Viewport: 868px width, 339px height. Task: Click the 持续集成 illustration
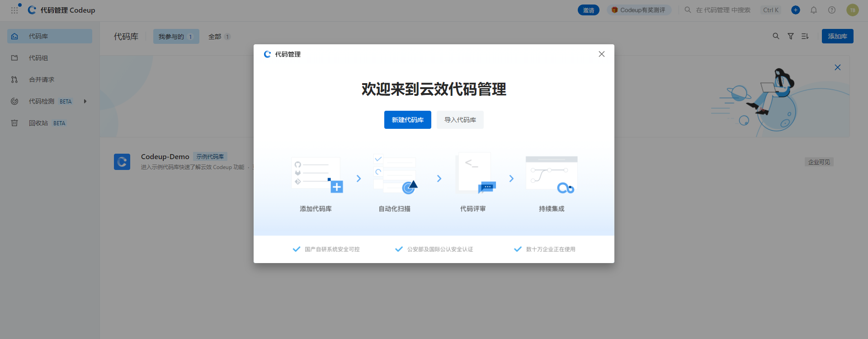552,175
